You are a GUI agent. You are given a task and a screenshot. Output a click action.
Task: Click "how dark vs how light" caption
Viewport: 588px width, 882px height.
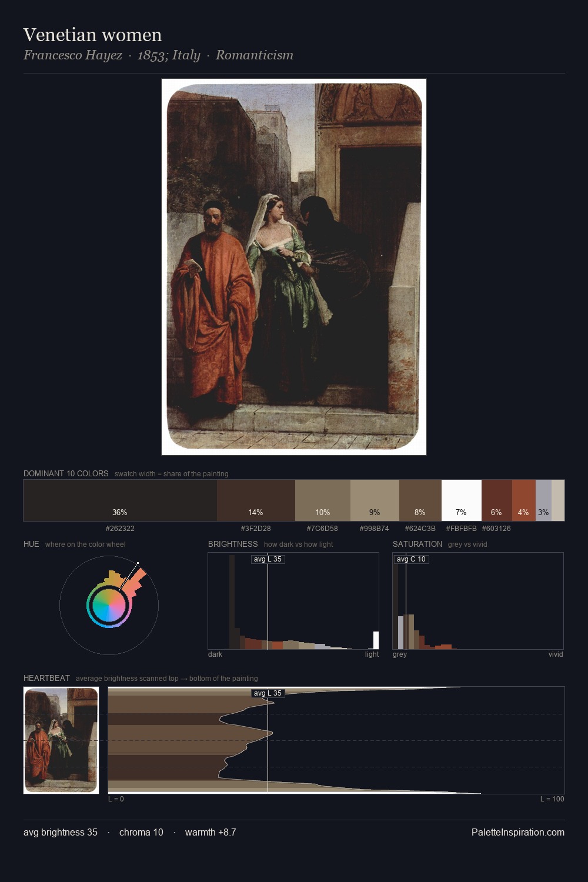(x=298, y=544)
